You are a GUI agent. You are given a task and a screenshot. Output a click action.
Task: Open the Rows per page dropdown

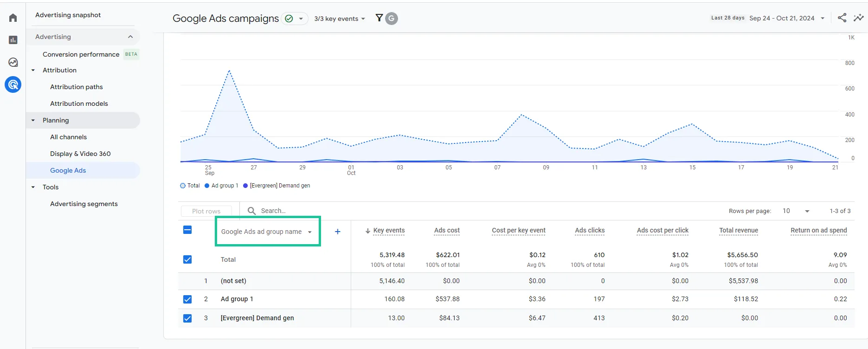click(x=795, y=211)
